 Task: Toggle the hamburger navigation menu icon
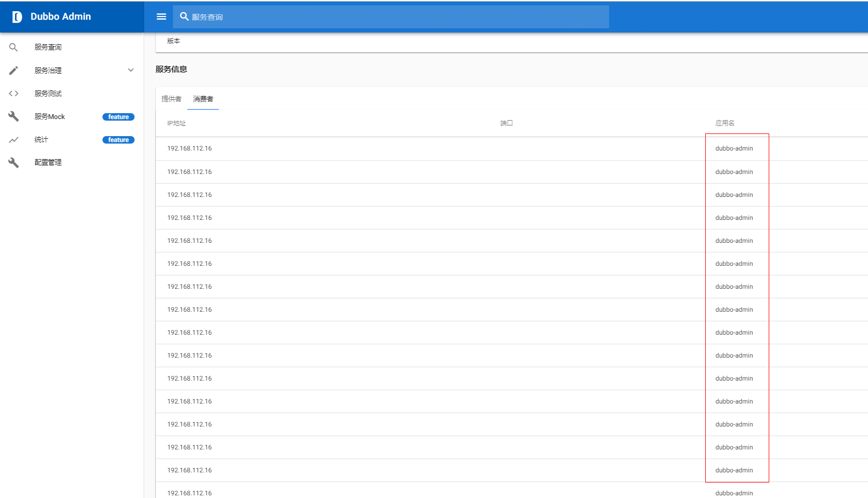161,17
